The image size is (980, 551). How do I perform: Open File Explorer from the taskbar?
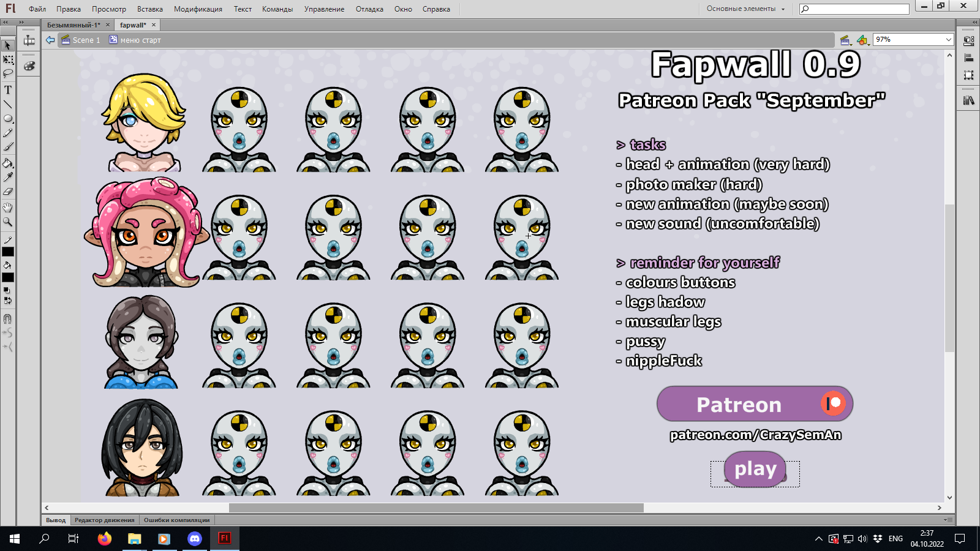(x=135, y=539)
